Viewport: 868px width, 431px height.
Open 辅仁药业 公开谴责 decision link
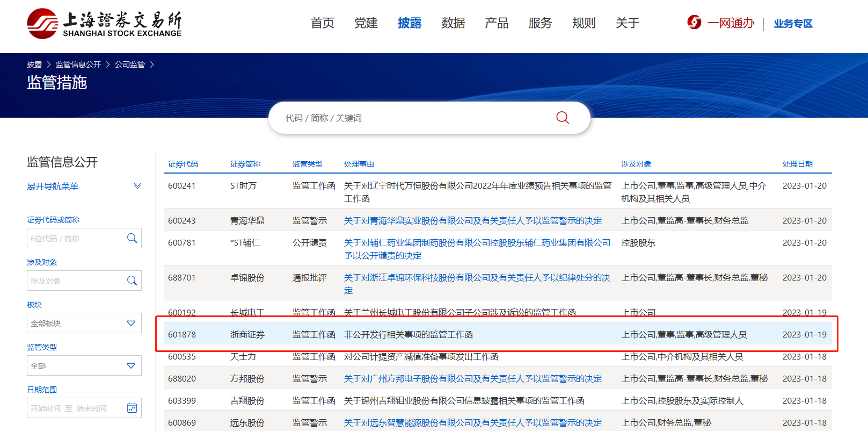[x=477, y=249]
